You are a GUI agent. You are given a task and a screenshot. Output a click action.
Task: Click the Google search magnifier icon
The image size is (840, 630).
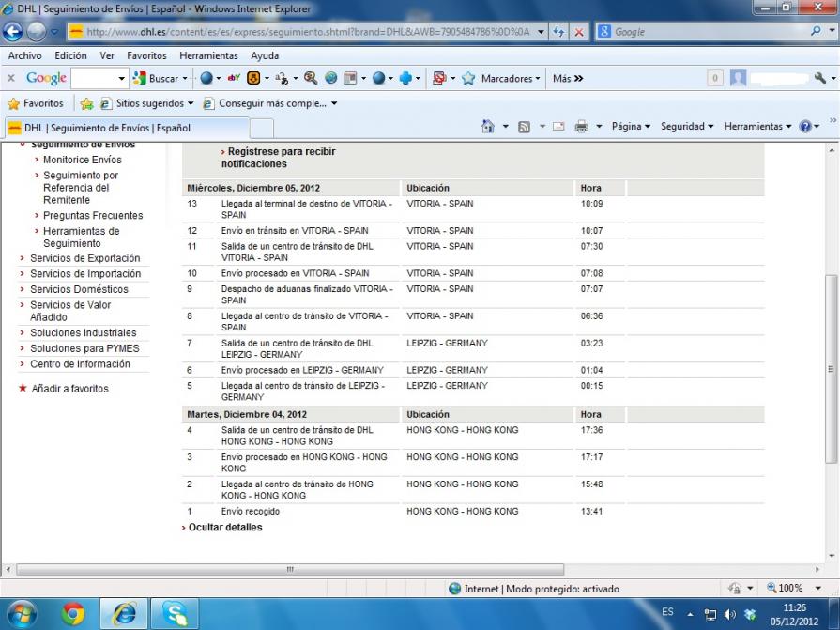pyautogui.click(x=816, y=31)
